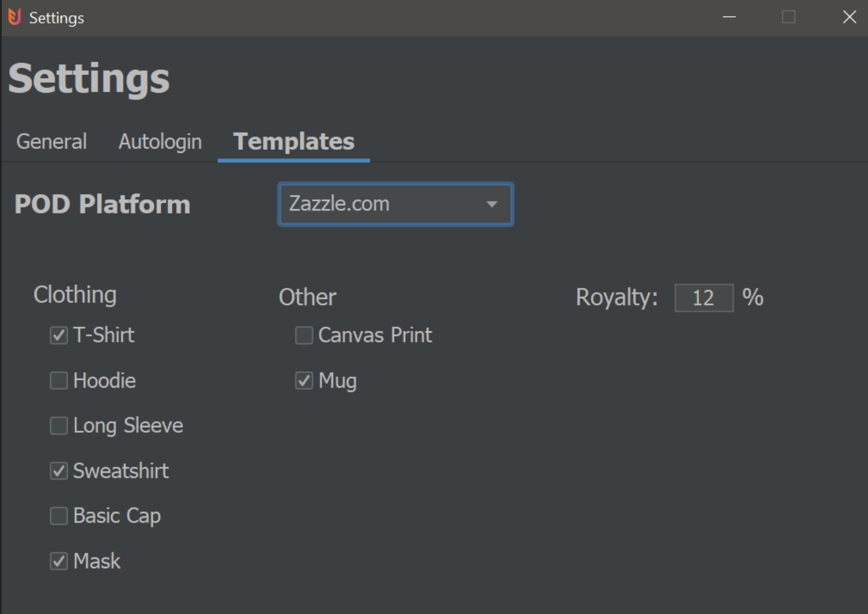Click the Clothing section label
The image size is (868, 614).
(x=75, y=295)
